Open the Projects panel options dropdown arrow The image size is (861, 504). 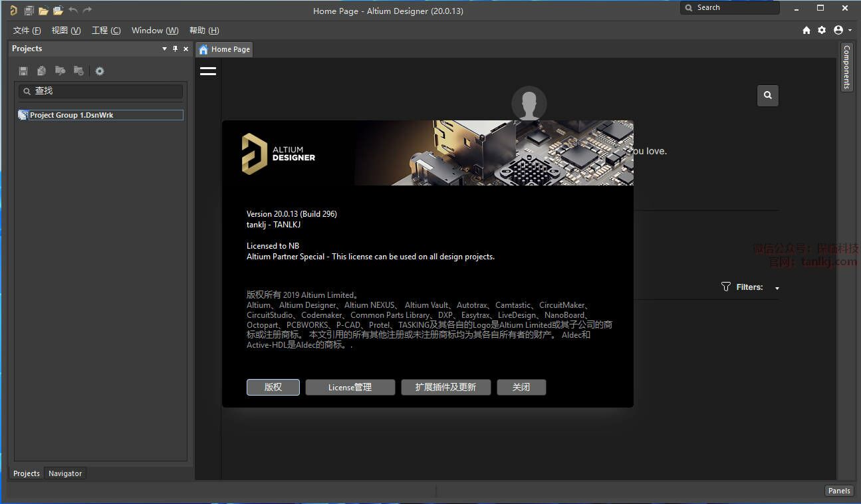[x=165, y=49]
